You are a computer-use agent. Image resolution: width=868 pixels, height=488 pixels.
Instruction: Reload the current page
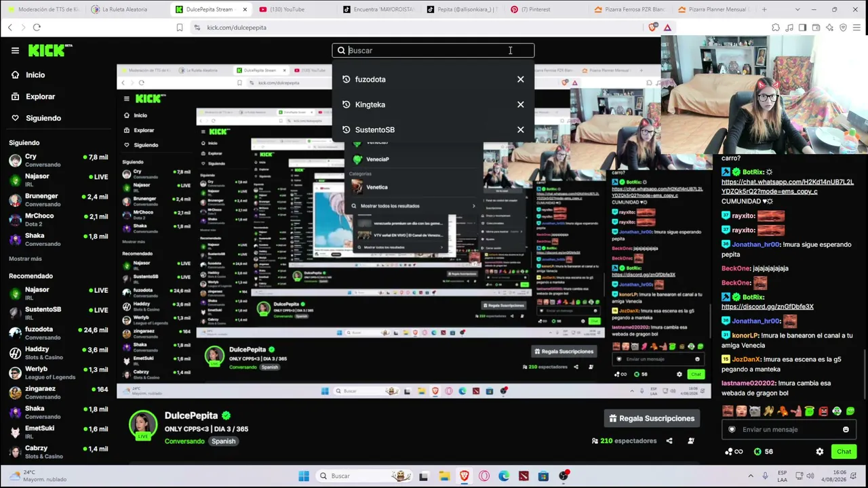coord(37,27)
